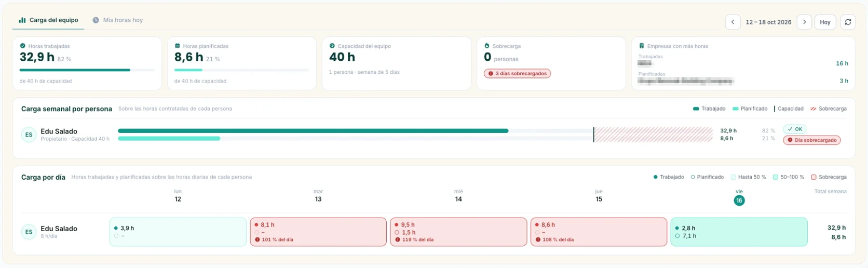Viewport: 868px width, 268px height.
Task: Select today's vie 16 highlighted date circle
Action: 739,200
